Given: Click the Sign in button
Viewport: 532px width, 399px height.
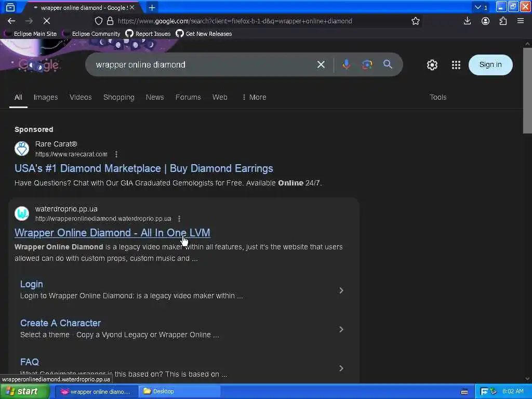Looking at the screenshot, I should coord(490,65).
